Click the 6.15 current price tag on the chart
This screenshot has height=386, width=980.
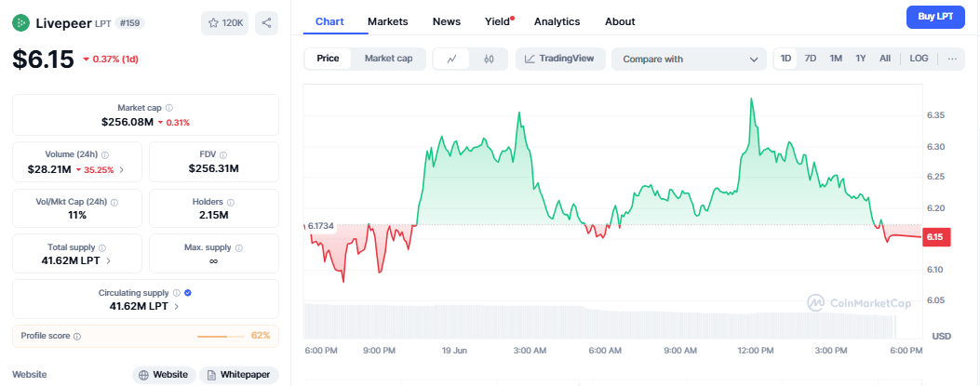[935, 237]
